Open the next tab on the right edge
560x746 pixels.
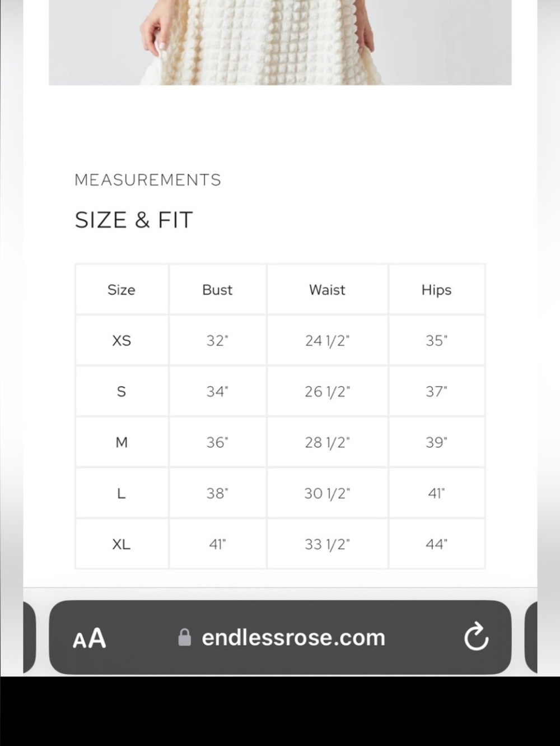(x=531, y=637)
